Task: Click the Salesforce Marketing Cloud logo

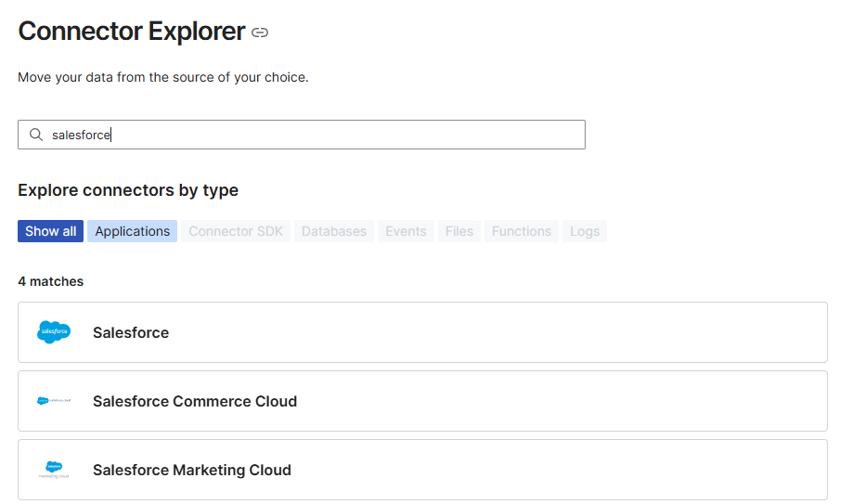Action: 54,470
